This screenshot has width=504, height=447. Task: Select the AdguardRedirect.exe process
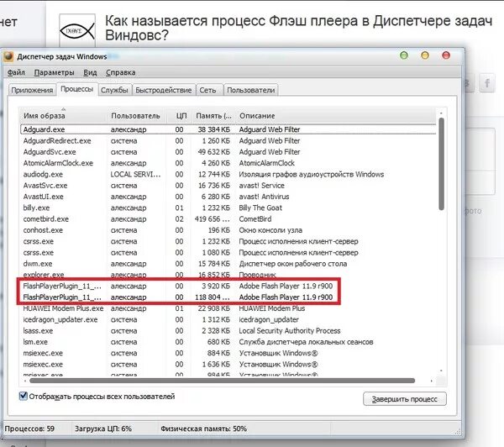point(228,141)
